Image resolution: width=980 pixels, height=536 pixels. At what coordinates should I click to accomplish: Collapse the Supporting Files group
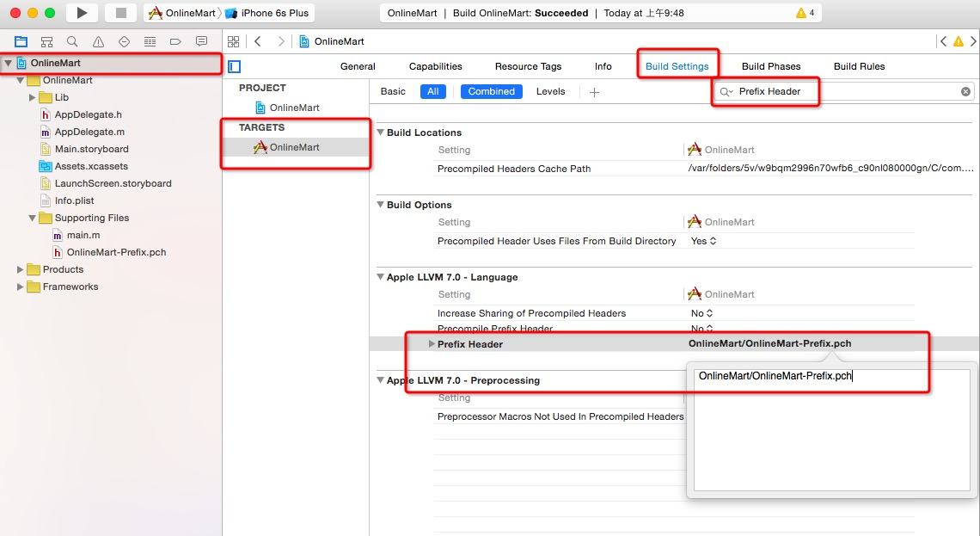(33, 218)
